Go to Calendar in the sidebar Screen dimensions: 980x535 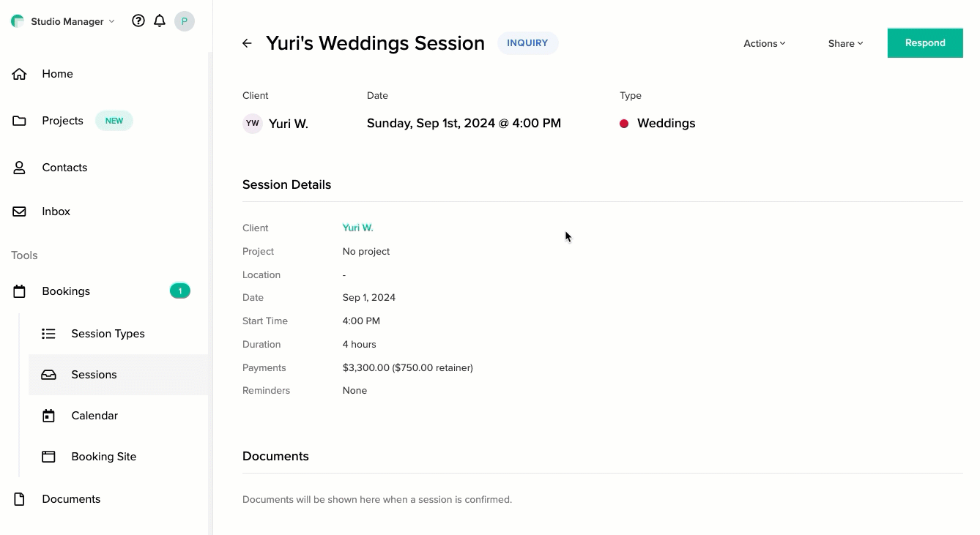click(x=94, y=416)
